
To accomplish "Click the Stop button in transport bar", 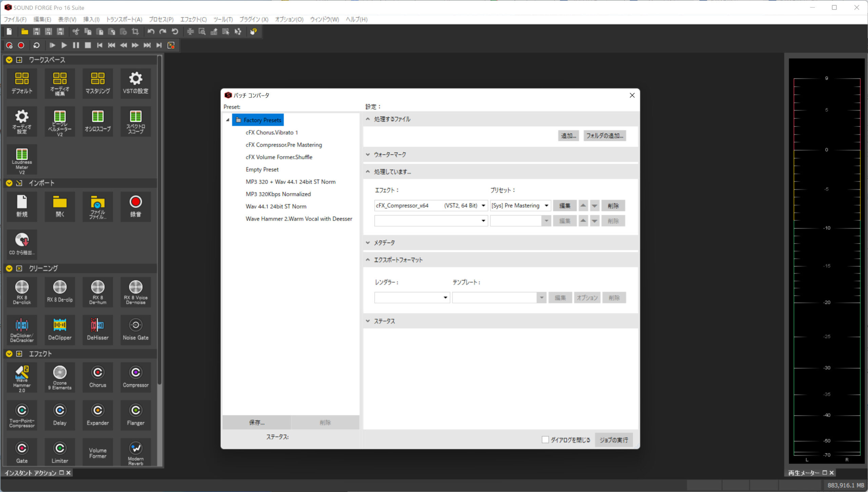I will pyautogui.click(x=88, y=45).
